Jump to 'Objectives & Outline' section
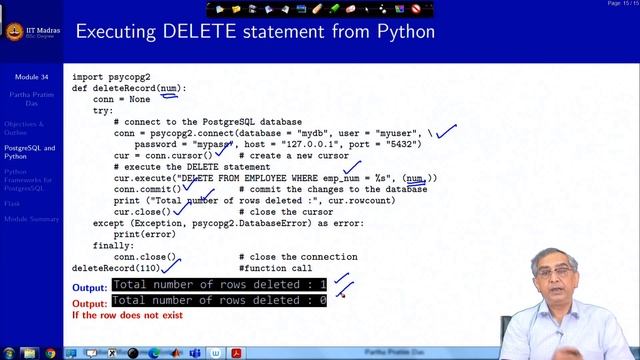The height and width of the screenshot is (360, 640). click(24, 128)
